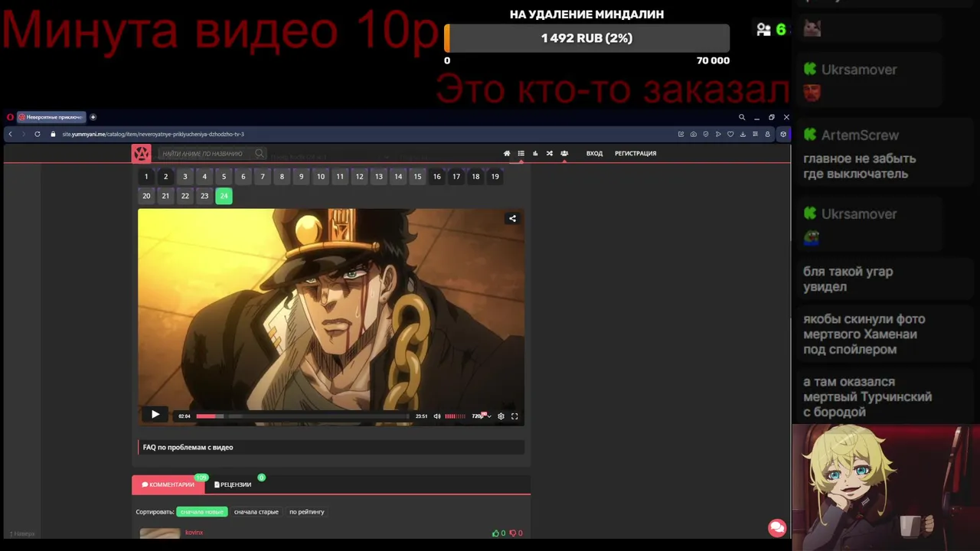Viewport: 980px width, 551px height.
Task: Open the browser easy setup menu icon
Action: click(x=755, y=134)
